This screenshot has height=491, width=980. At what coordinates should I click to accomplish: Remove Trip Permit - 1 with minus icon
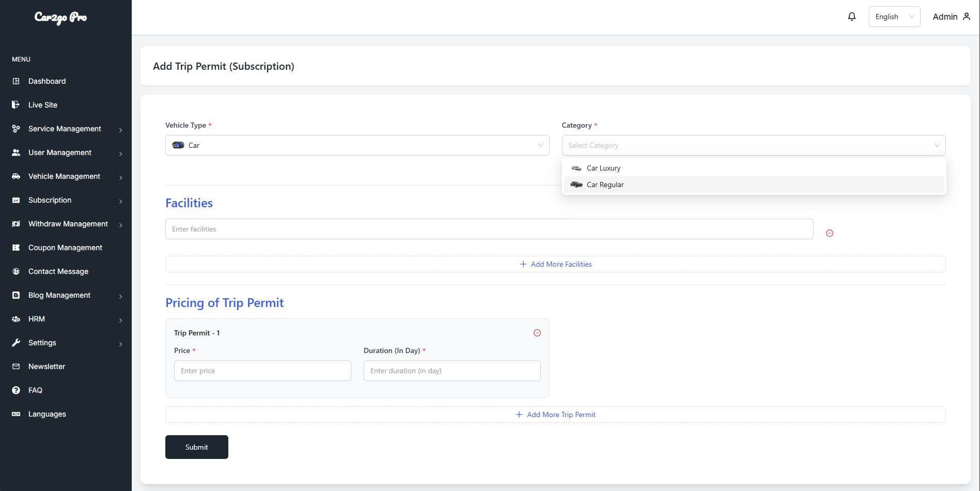pos(537,333)
